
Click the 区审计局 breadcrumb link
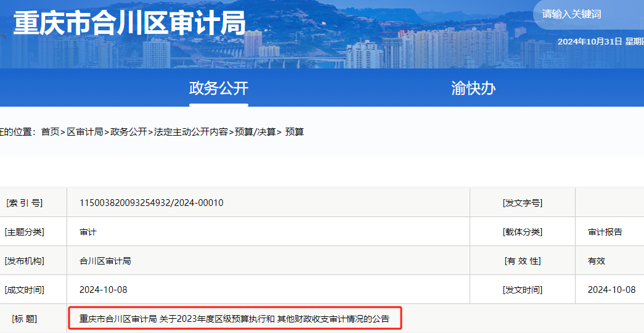(85, 132)
